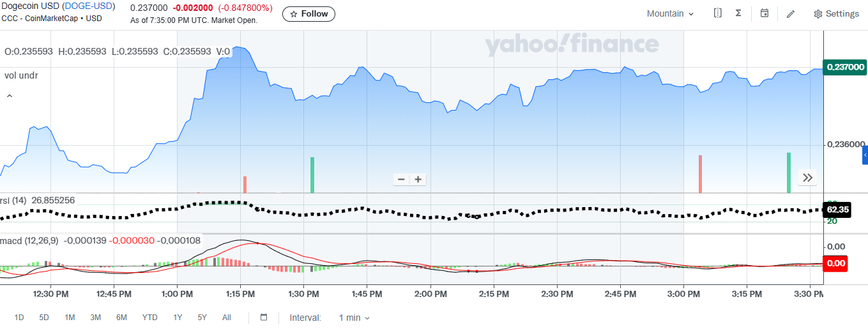Click the 0.237000 current price label
868x331 pixels.
[845, 67]
